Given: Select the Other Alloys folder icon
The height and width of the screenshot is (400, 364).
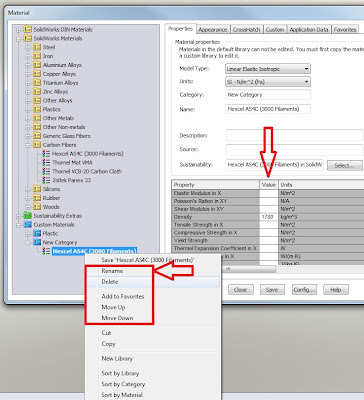Looking at the screenshot, I should 37,100.
